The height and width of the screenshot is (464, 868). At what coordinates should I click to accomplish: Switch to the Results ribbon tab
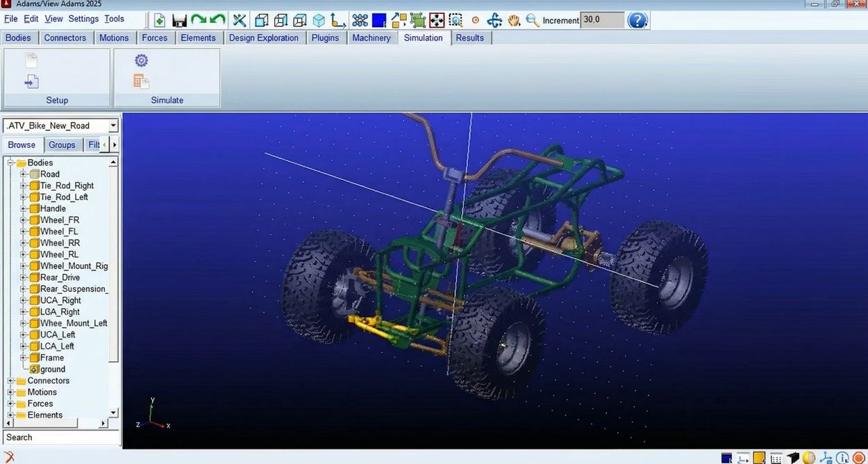469,38
